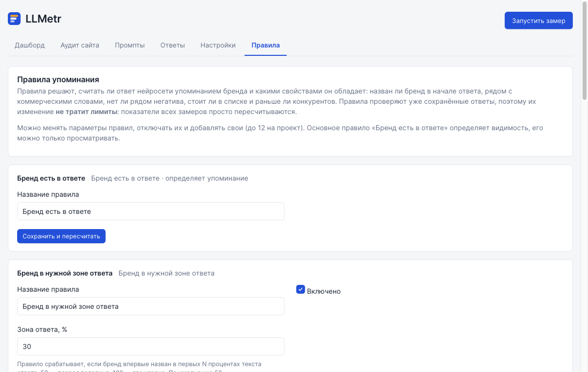Focus the name field "Бренд в нужной зоне ответа"
Viewport: 588px width, 372px height.
click(151, 306)
